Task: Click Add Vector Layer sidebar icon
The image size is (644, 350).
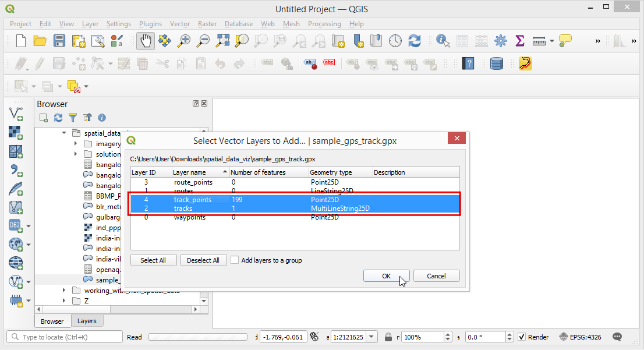Action: pos(16,114)
